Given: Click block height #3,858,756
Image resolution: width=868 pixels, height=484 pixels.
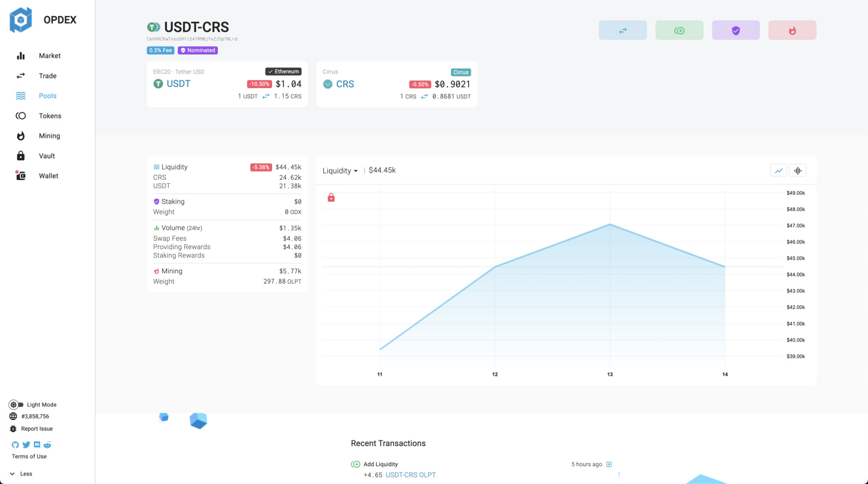Looking at the screenshot, I should pyautogui.click(x=35, y=416).
